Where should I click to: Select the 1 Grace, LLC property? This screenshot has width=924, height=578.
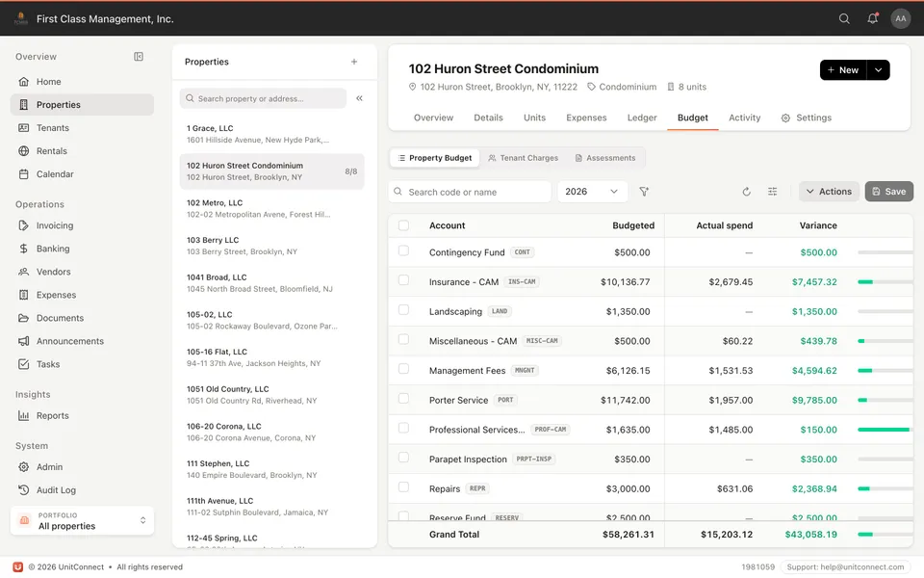271,134
